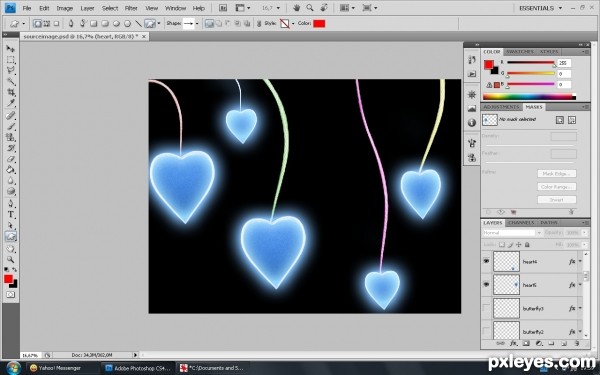
Task: Select the Paint Bucket tool
Action: tap(10, 170)
